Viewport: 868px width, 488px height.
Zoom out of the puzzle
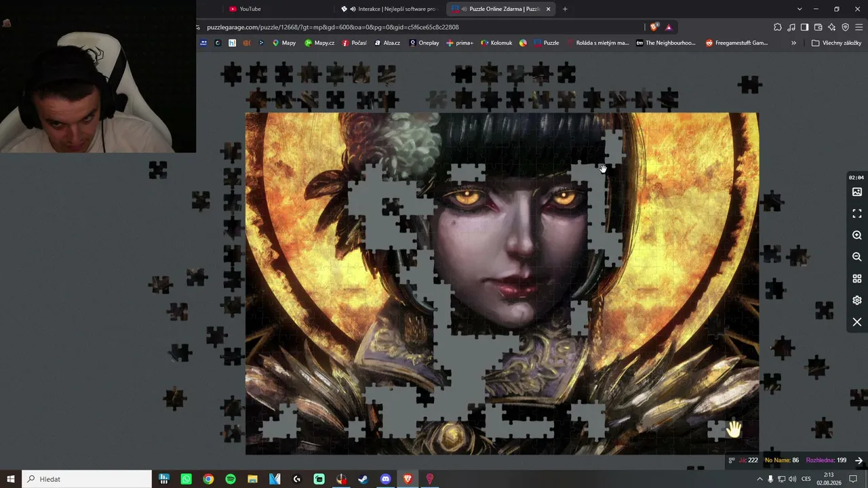click(x=857, y=257)
